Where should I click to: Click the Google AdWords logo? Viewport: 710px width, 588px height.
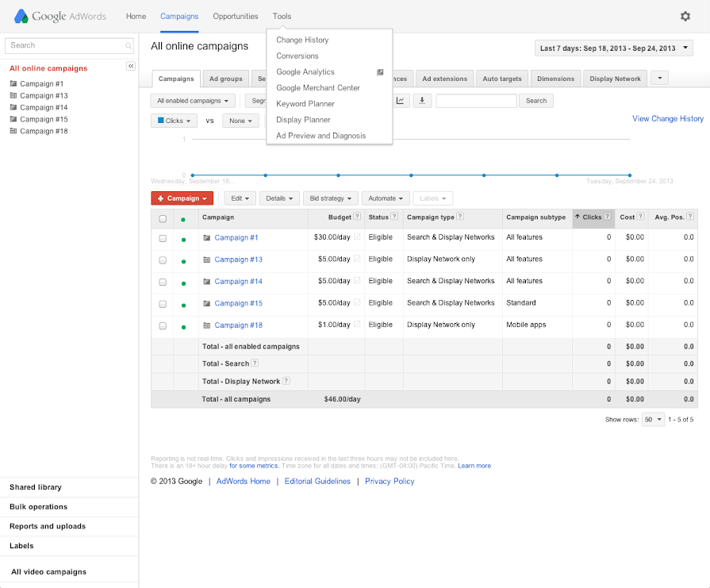point(62,17)
